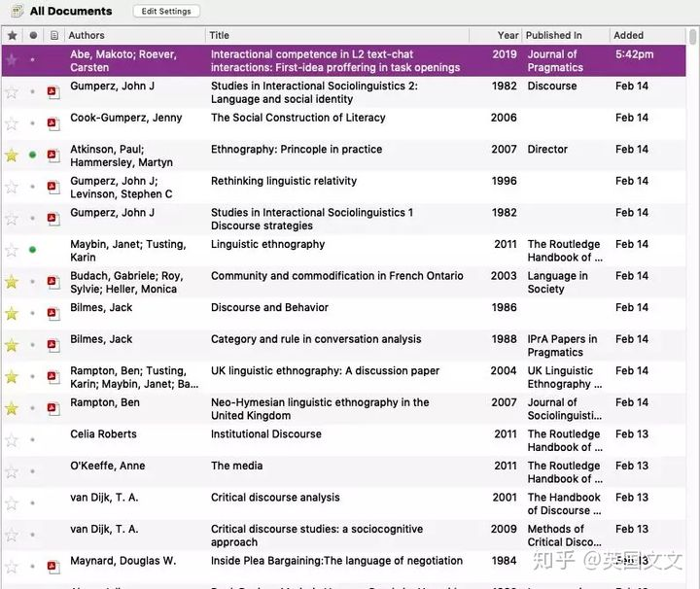Image resolution: width=700 pixels, height=589 pixels.
Task: Star the Institutional Discourse row
Action: click(x=12, y=440)
